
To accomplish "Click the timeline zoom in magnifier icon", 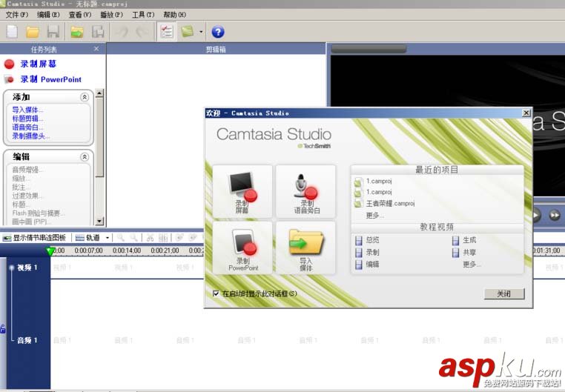I will point(120,238).
